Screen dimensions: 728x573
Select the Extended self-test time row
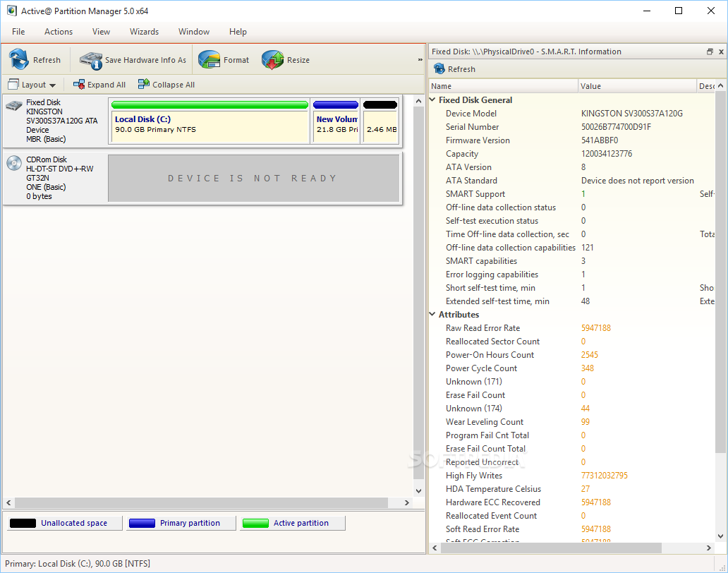(x=572, y=301)
